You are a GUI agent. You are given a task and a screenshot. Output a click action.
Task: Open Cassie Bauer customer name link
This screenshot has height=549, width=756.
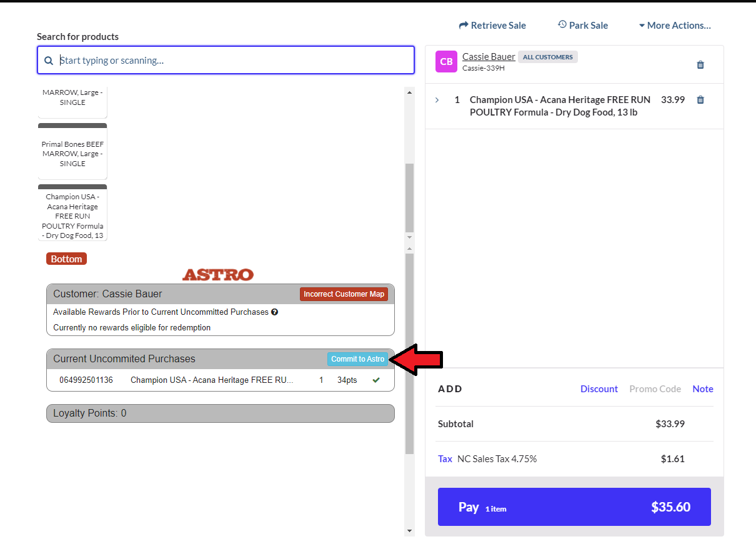point(489,57)
